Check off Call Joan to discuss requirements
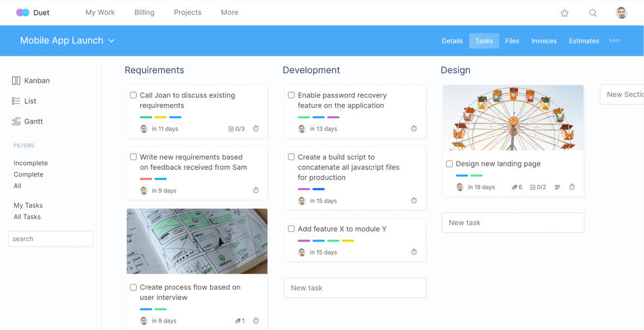 133,95
